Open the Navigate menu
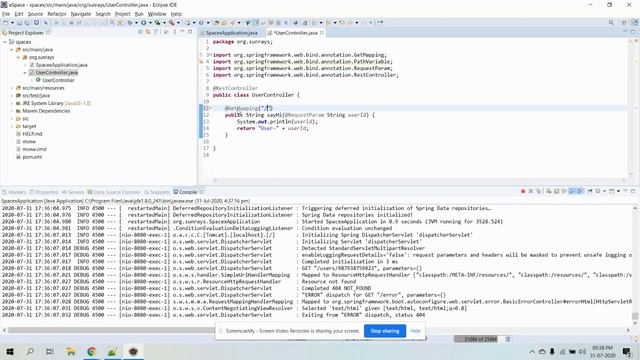The image size is (640, 360). tap(81, 14)
